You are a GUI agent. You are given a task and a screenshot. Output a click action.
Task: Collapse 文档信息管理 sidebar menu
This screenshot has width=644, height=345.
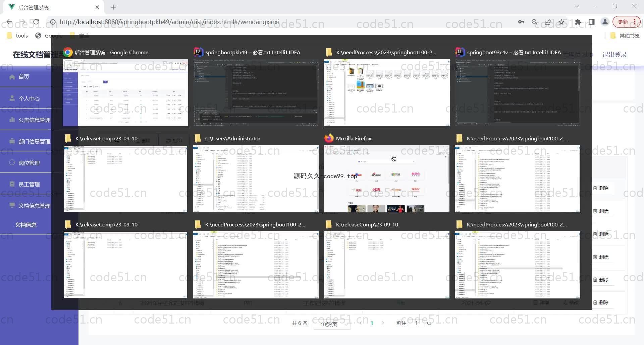click(x=25, y=206)
